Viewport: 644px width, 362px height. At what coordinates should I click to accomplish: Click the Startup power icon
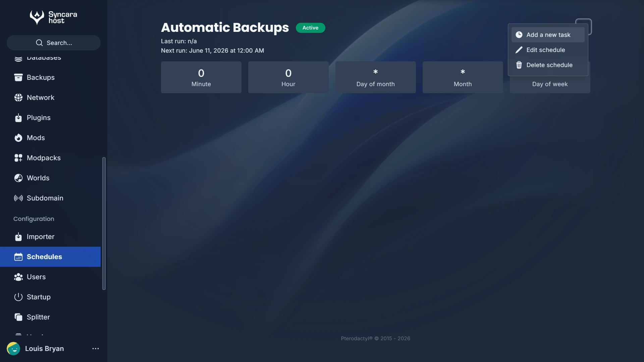click(x=18, y=297)
